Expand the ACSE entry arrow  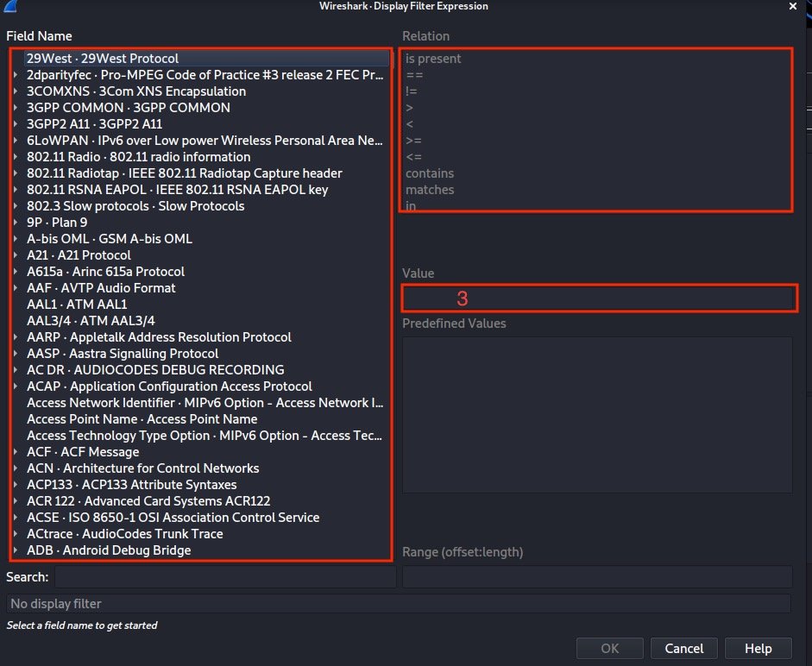tap(16, 518)
